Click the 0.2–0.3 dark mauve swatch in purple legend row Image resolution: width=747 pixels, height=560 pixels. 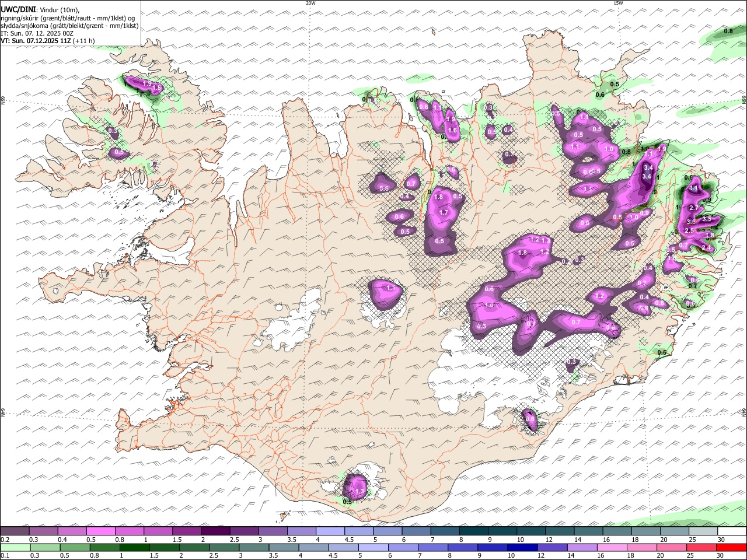15,531
